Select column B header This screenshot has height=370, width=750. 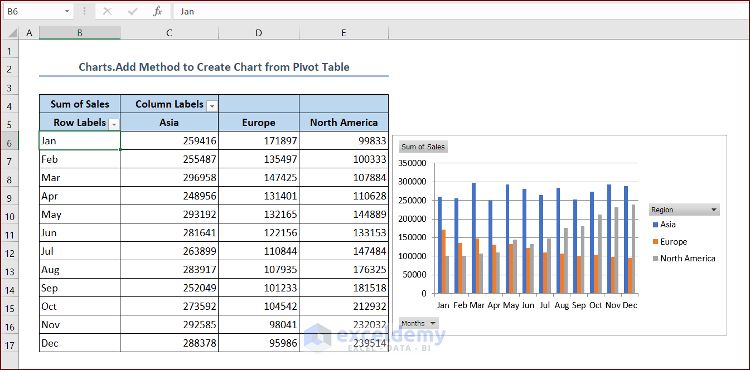[79, 33]
